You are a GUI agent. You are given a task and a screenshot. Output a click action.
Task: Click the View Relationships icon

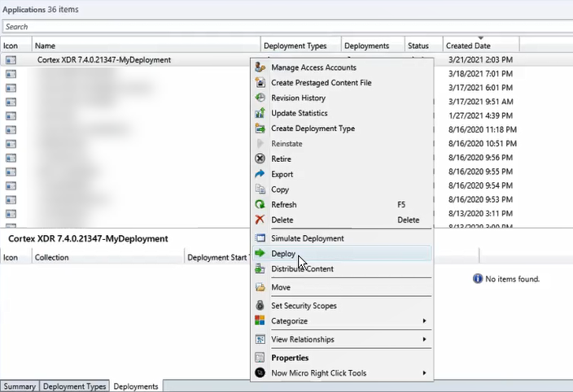click(x=260, y=339)
